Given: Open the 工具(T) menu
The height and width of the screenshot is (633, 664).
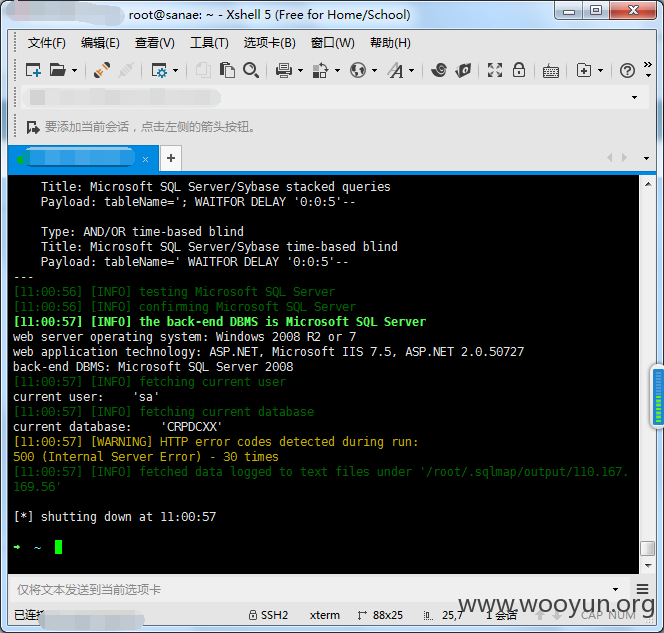Looking at the screenshot, I should 209,43.
